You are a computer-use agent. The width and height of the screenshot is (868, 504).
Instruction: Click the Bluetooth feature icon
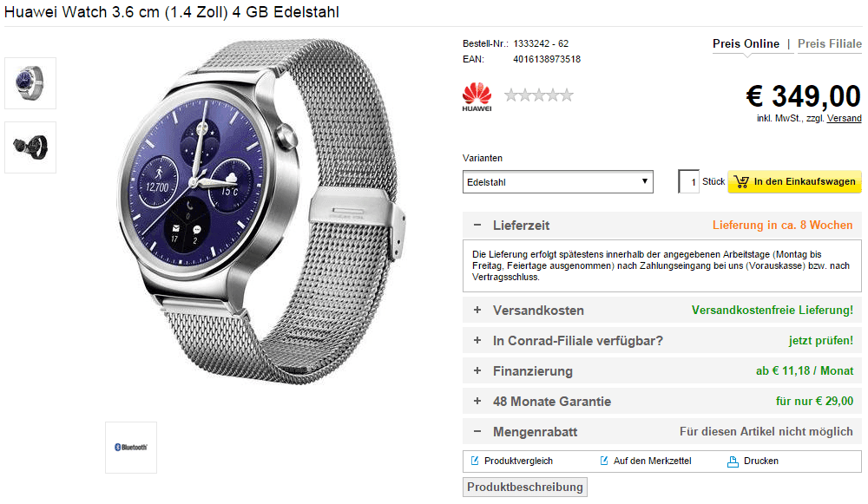(x=131, y=447)
